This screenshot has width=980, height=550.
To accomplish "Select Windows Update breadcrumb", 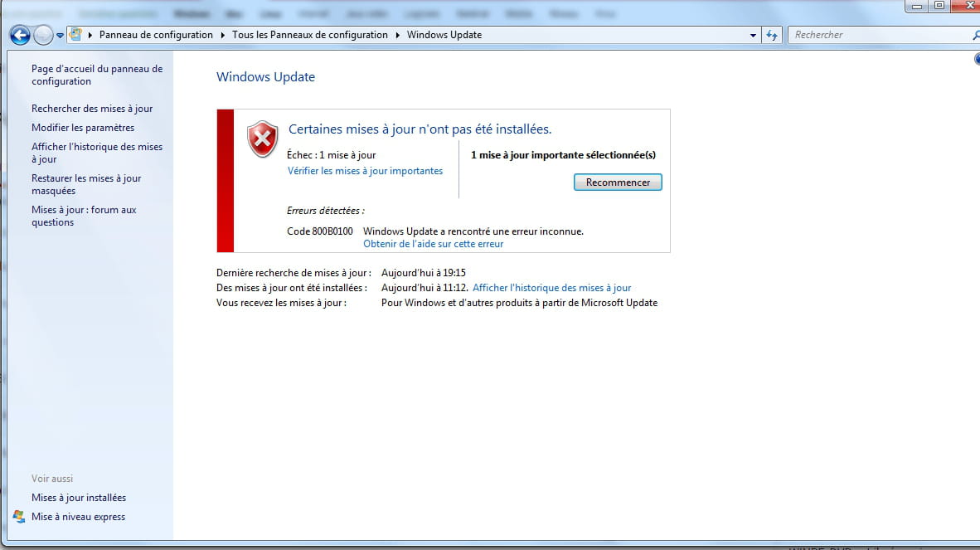I will pos(444,35).
